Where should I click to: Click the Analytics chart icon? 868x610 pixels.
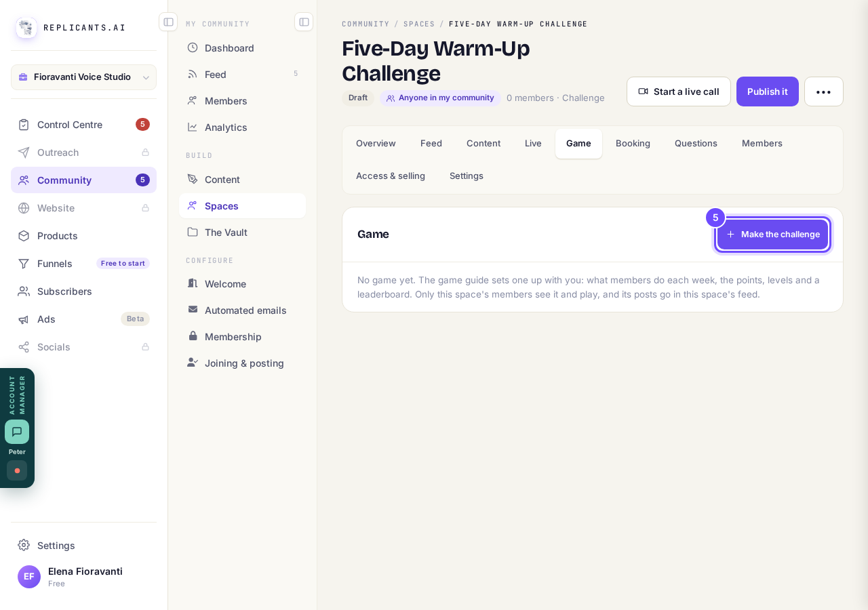click(x=193, y=127)
